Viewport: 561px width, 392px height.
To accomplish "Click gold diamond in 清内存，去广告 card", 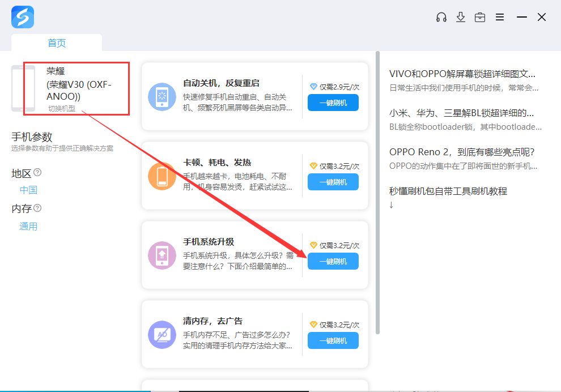I will coord(313,325).
